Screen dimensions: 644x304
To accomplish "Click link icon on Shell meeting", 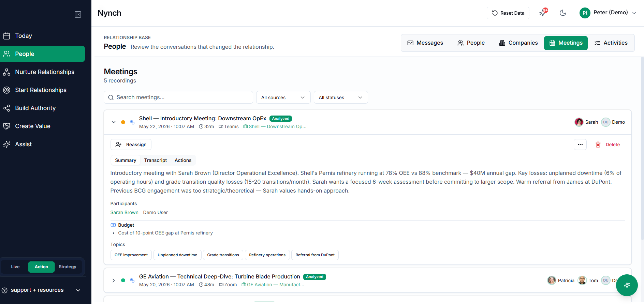I will click(x=132, y=122).
